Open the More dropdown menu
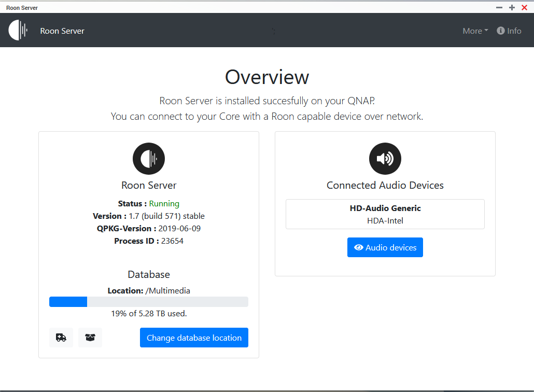Screen dimensions: 534x392 tap(475, 31)
